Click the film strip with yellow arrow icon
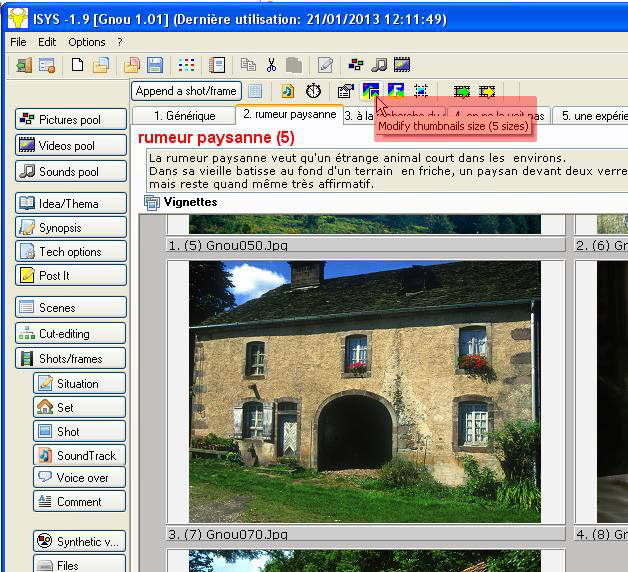The width and height of the screenshot is (628, 572). click(487, 91)
